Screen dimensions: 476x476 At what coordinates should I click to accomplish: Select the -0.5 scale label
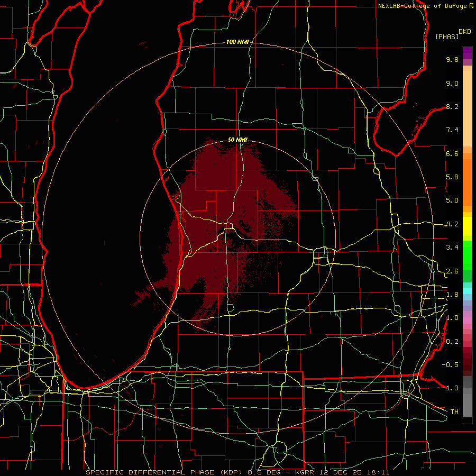450,364
